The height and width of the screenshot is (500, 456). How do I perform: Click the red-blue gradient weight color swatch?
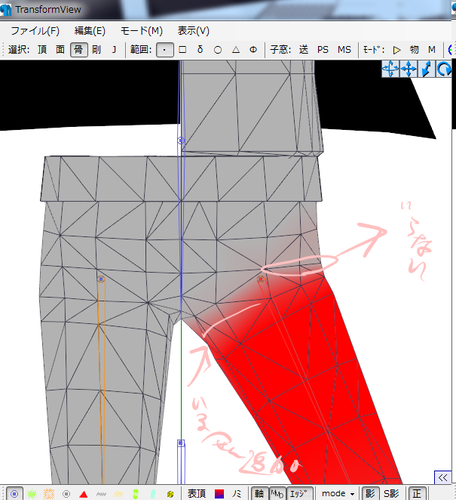219,494
